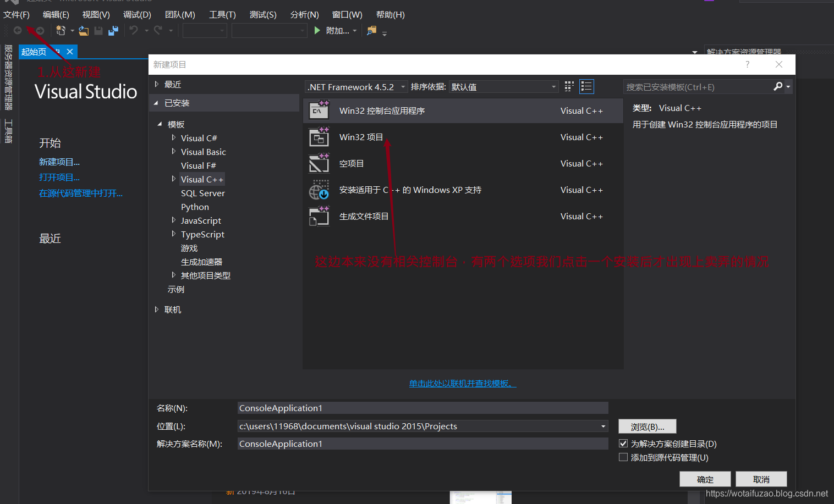
Task: Open the 服务器资源管理器 side tab
Action: pos(8,77)
